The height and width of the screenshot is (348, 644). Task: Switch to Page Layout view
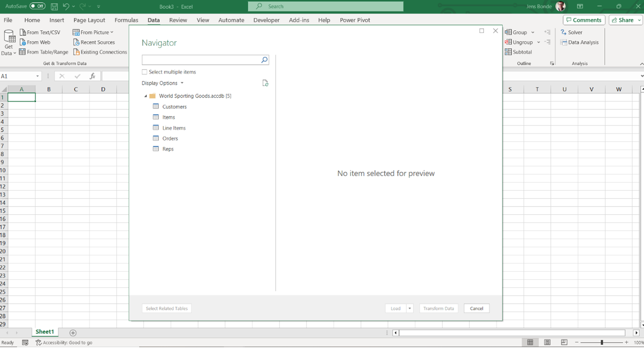tap(547, 342)
